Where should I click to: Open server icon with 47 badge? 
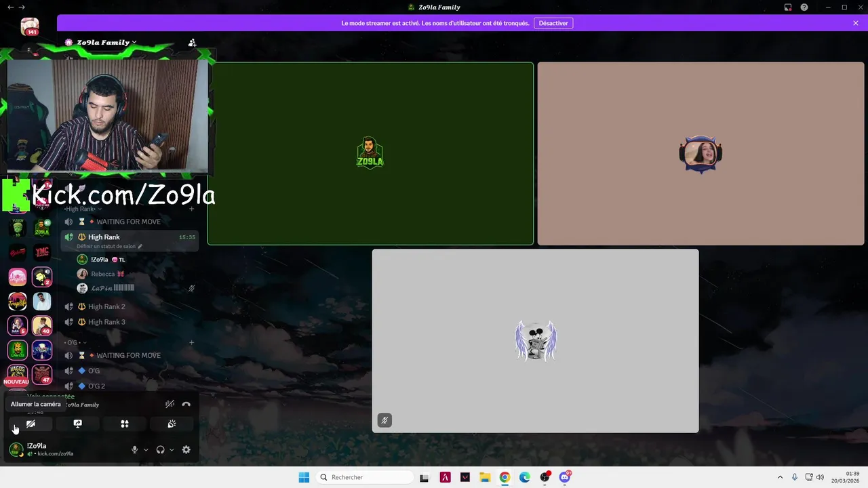(42, 375)
